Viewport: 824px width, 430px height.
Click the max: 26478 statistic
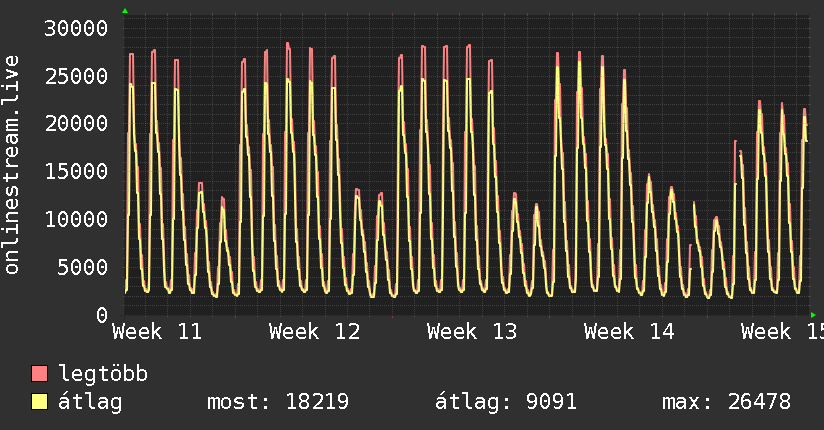(726, 402)
